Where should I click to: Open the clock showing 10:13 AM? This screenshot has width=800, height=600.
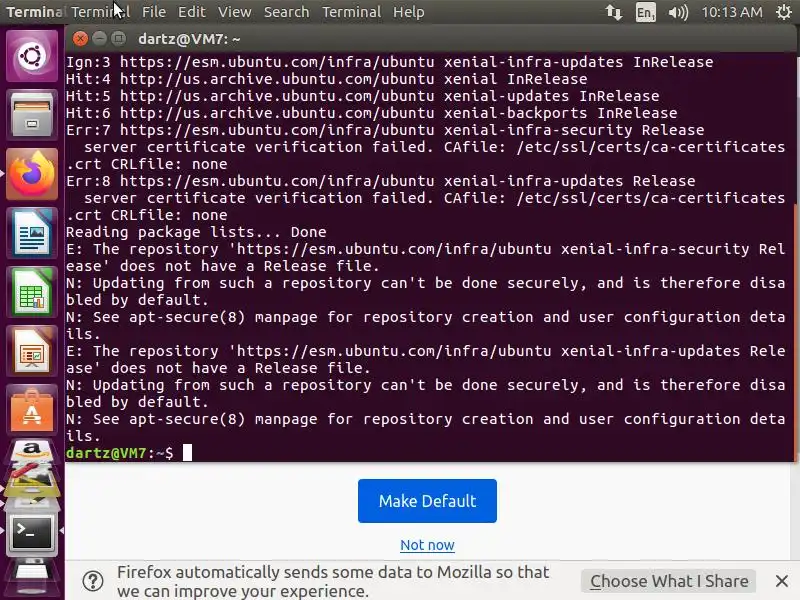pyautogui.click(x=732, y=12)
